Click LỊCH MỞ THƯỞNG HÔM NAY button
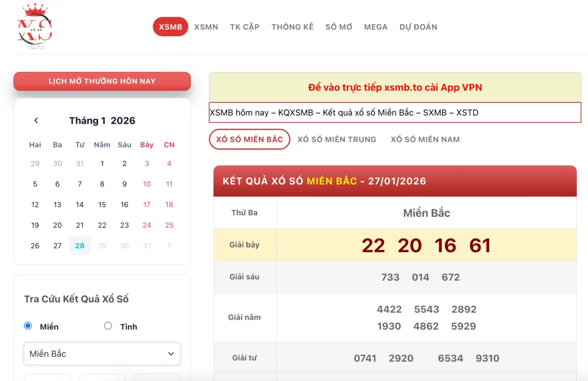 (102, 81)
